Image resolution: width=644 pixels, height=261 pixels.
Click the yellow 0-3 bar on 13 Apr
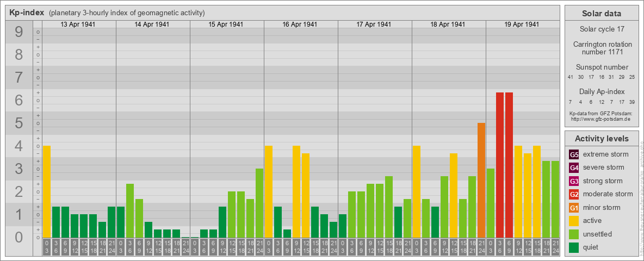[x=47, y=191]
